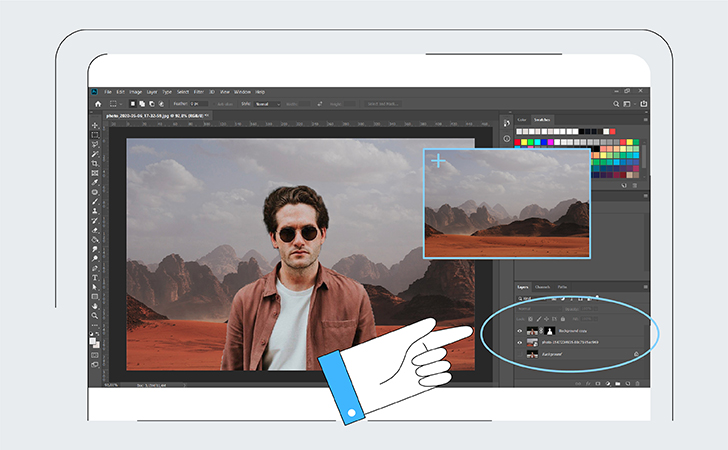Open the History panel icon
This screenshot has width=728, height=450.
pyautogui.click(x=507, y=123)
